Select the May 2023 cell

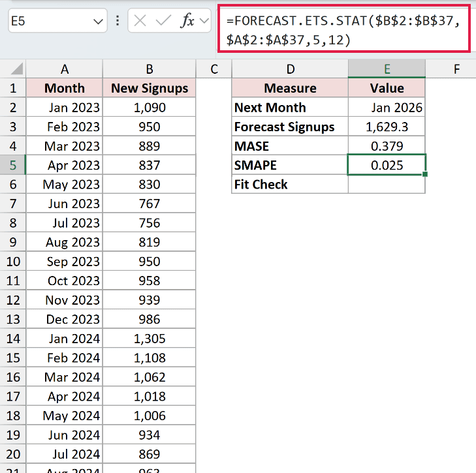(x=65, y=185)
